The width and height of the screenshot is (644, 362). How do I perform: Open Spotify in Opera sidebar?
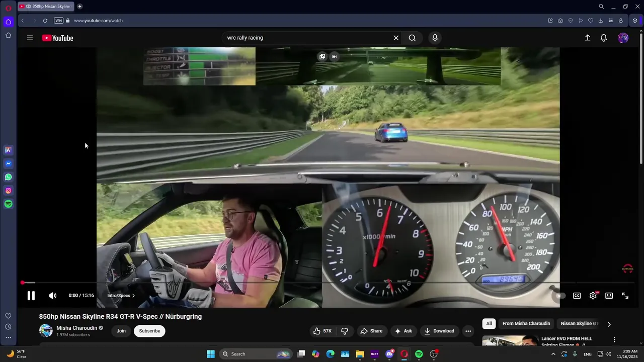[x=9, y=204]
